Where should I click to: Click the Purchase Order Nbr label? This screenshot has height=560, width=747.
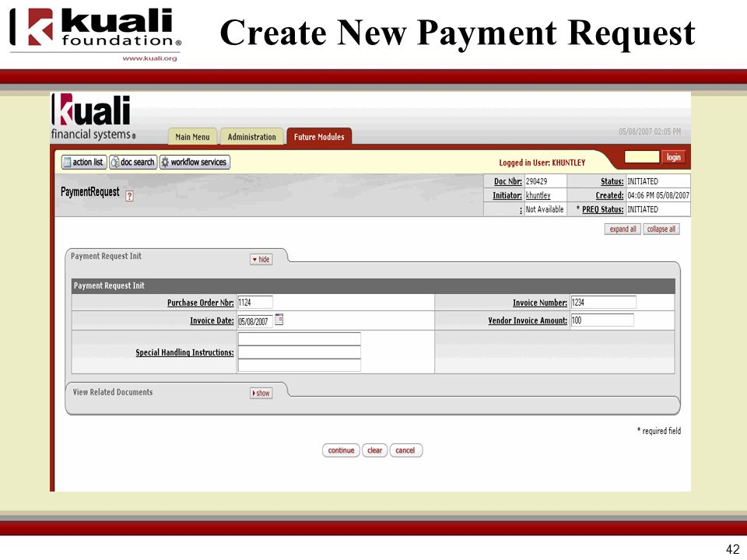[x=201, y=303]
